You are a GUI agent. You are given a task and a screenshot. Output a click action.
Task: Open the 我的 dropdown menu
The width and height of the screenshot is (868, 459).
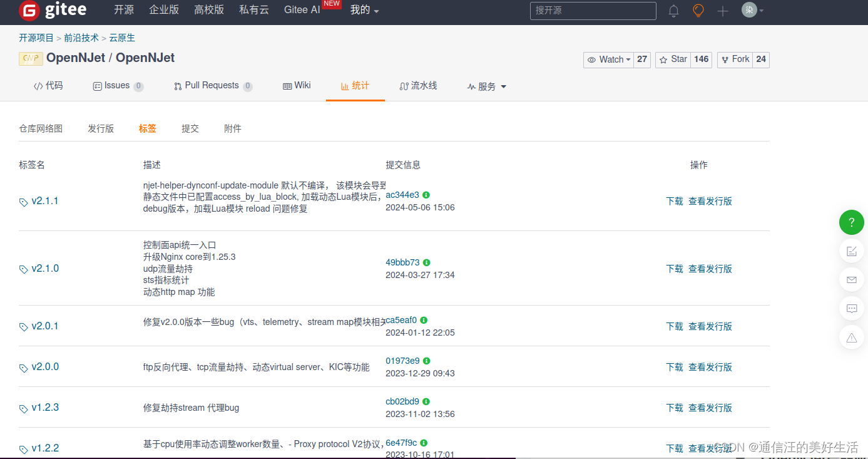[x=364, y=10]
